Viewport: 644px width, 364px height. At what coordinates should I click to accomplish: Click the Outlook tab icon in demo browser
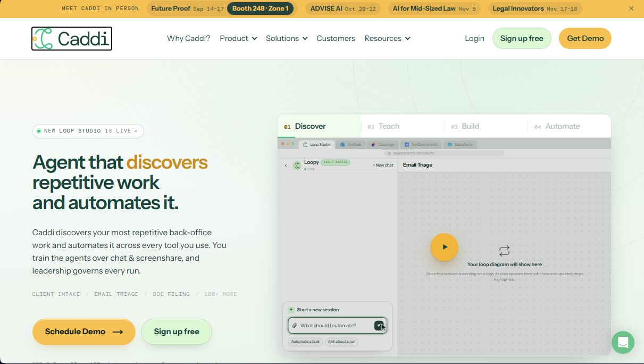pyautogui.click(x=342, y=145)
